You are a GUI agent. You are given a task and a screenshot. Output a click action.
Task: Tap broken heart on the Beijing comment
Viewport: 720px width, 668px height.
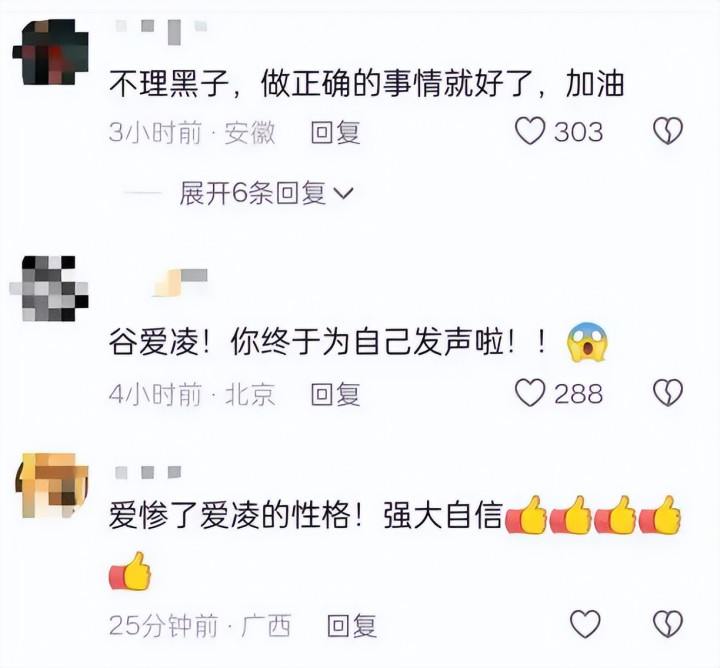click(x=668, y=393)
